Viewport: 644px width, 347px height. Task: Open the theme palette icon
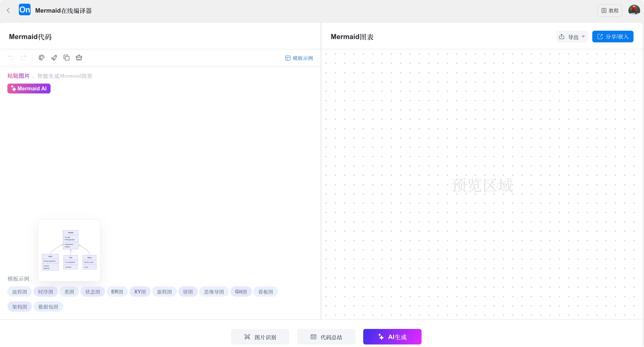tap(41, 58)
